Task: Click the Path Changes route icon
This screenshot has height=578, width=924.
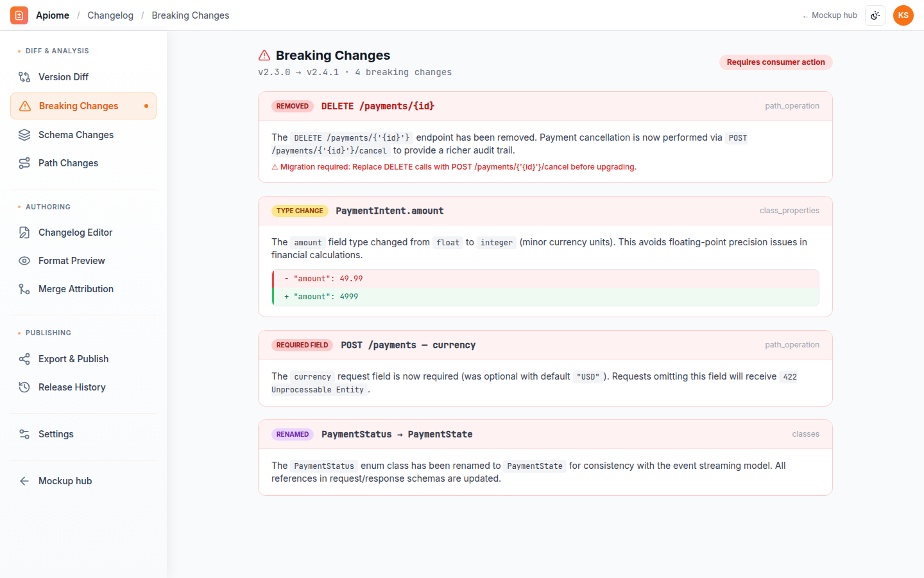Action: coord(24,163)
